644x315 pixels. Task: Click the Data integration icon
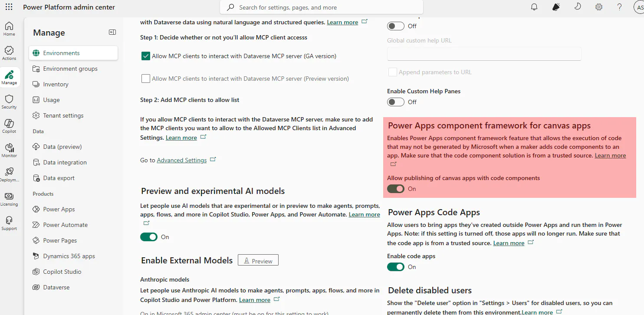pos(36,162)
